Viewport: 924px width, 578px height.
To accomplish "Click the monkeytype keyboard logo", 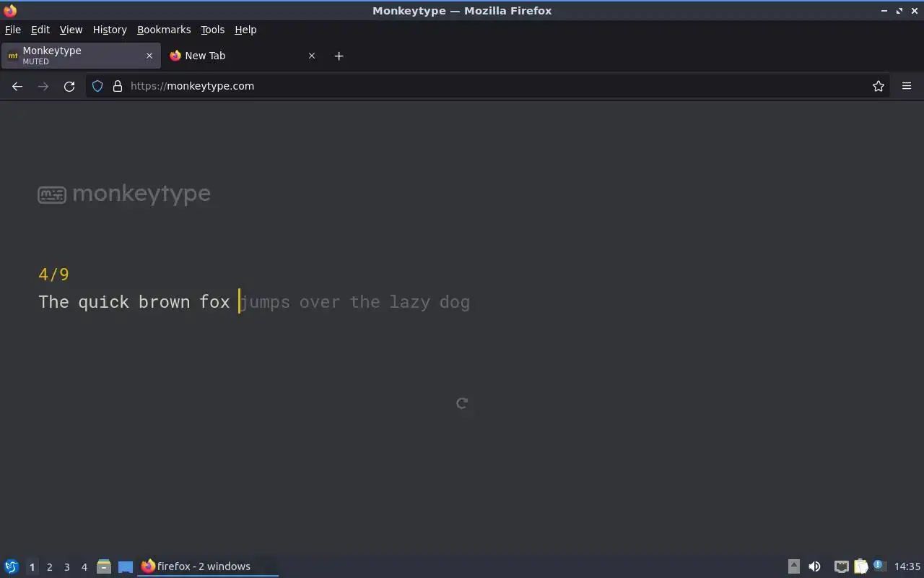I will pyautogui.click(x=52, y=195).
